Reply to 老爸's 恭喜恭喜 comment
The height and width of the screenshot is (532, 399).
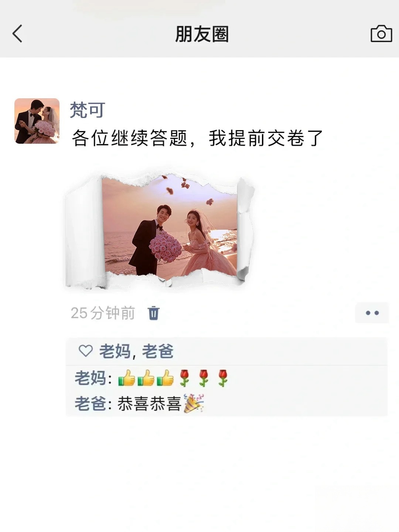click(x=226, y=403)
